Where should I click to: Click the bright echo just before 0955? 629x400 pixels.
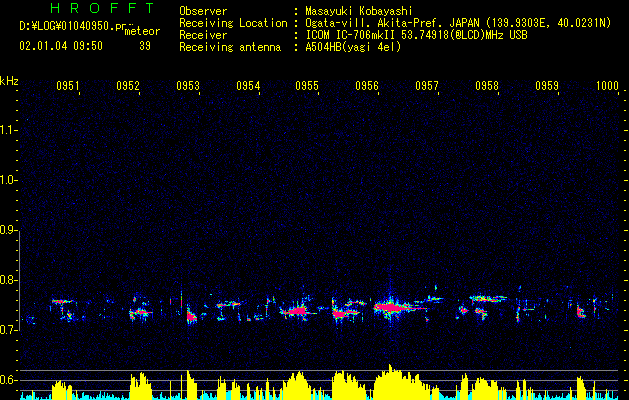click(x=298, y=311)
